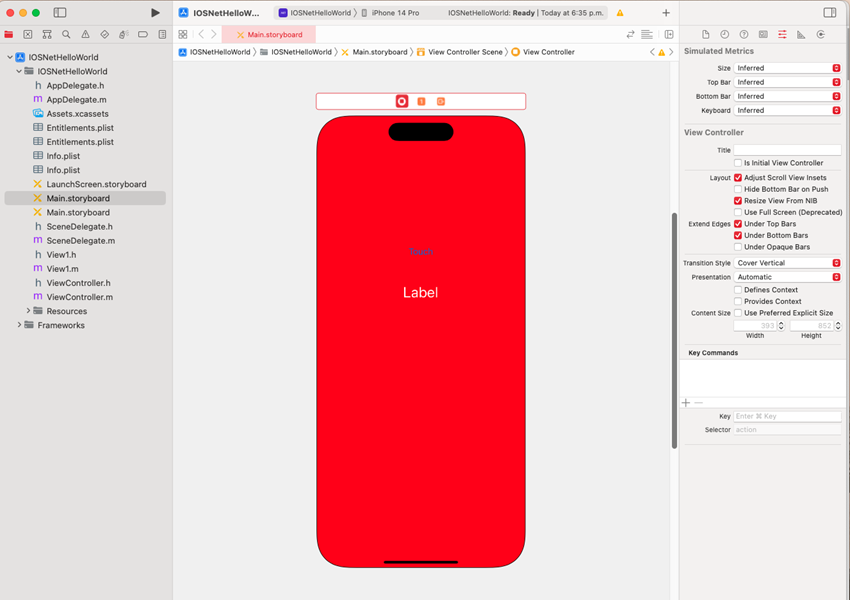Uncheck Adjust Scroll View Insets

[737, 177]
